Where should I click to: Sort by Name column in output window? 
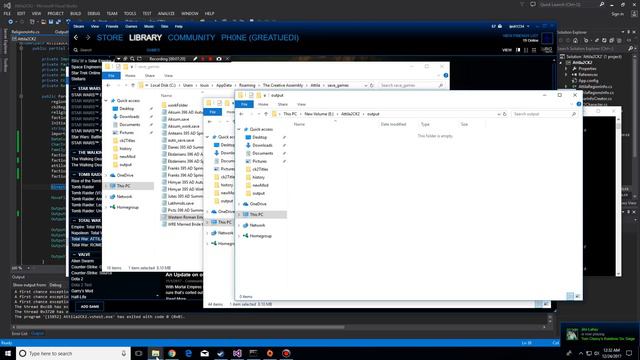point(299,124)
